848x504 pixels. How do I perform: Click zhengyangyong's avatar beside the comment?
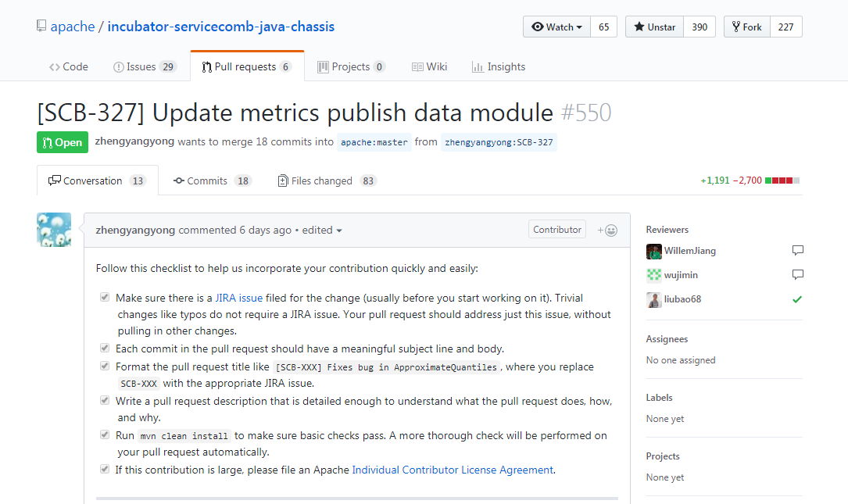pyautogui.click(x=54, y=230)
